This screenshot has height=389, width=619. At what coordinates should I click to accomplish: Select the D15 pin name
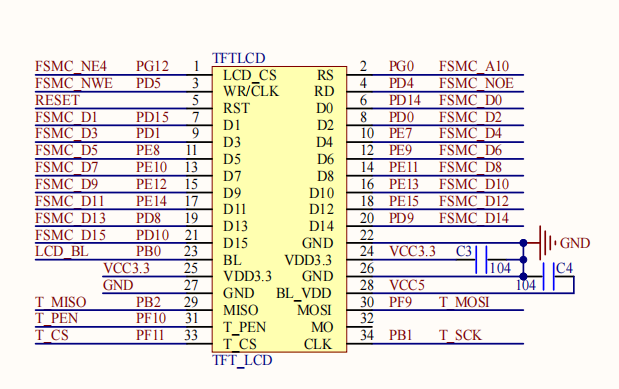tap(236, 243)
